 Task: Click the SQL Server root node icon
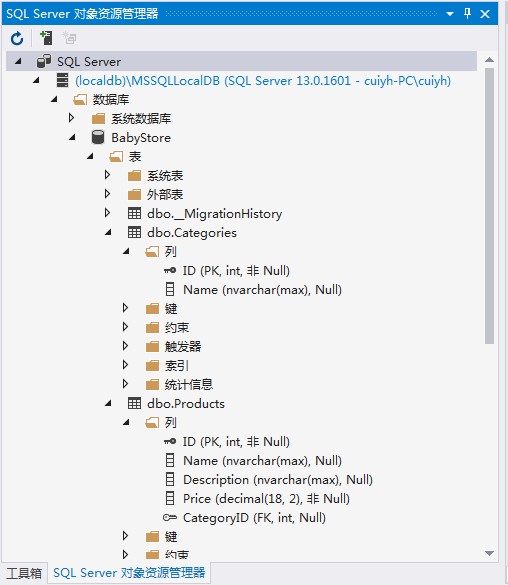tap(44, 61)
